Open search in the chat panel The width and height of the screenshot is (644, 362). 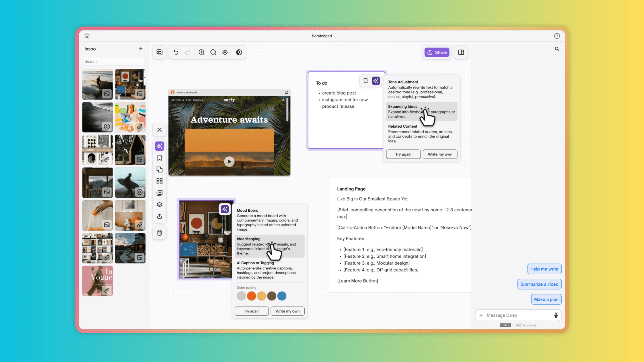pyautogui.click(x=557, y=49)
